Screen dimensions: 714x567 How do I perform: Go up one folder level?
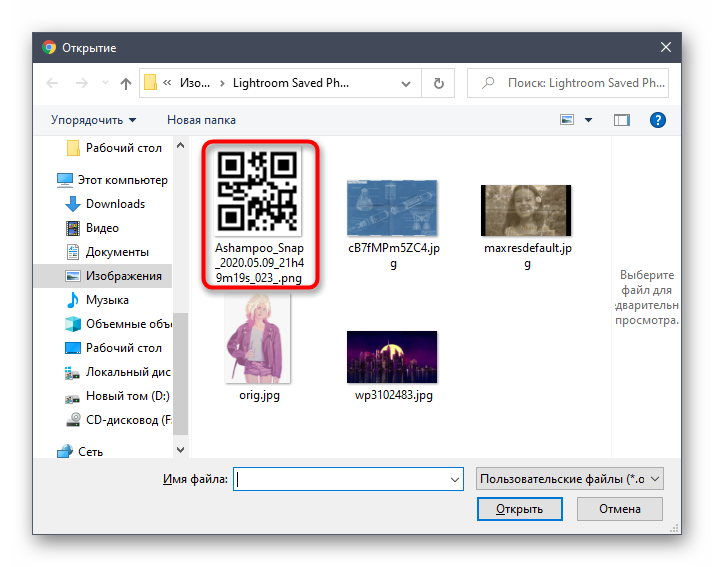click(126, 83)
